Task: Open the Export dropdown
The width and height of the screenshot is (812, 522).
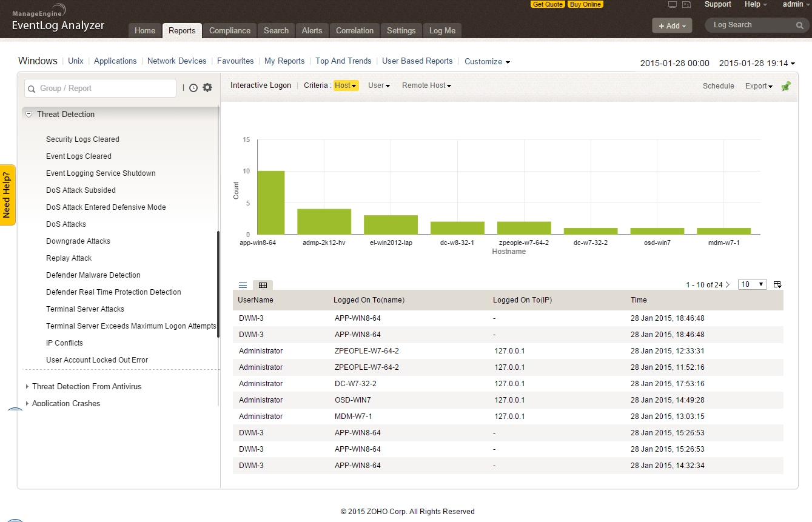Action: tap(759, 86)
